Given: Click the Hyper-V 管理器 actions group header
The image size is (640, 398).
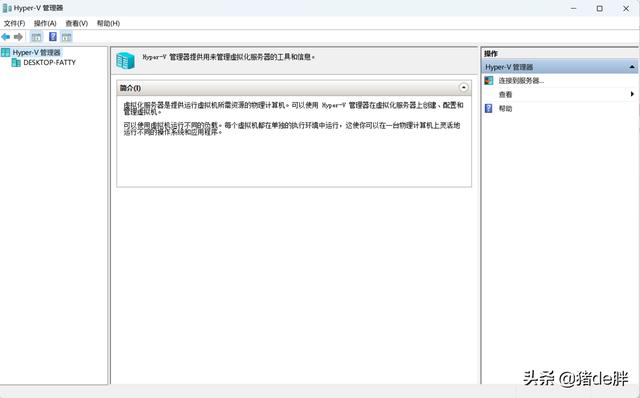Looking at the screenshot, I should tap(560, 67).
